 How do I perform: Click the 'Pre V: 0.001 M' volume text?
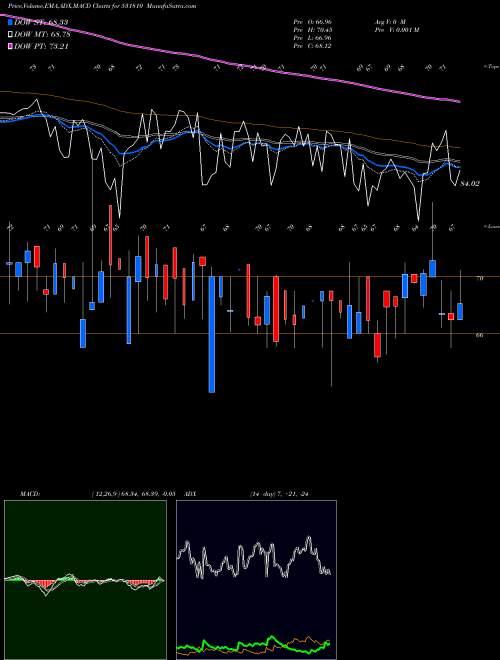pyautogui.click(x=396, y=29)
